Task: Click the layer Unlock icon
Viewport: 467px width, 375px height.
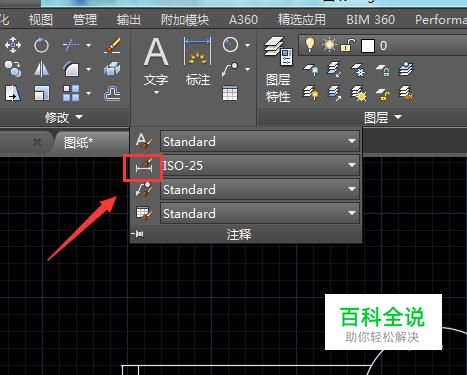Action: (x=383, y=94)
